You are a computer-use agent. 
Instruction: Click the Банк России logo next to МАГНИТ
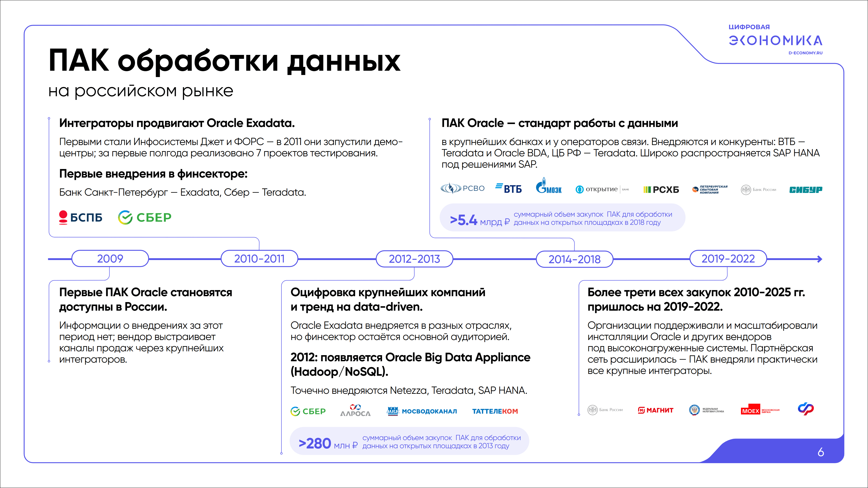[605, 410]
